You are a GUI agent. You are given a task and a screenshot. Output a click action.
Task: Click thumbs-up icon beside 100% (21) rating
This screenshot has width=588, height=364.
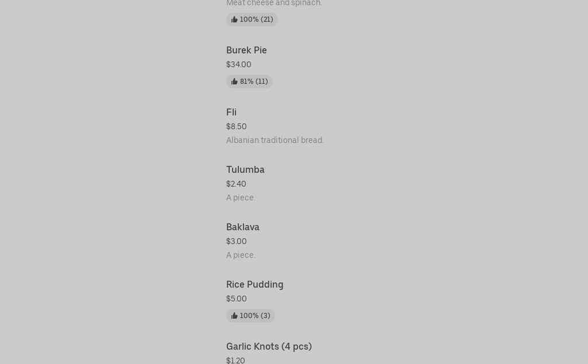click(234, 20)
